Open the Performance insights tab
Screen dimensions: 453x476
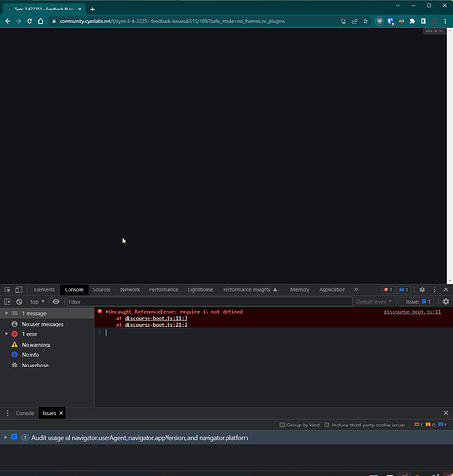point(249,289)
